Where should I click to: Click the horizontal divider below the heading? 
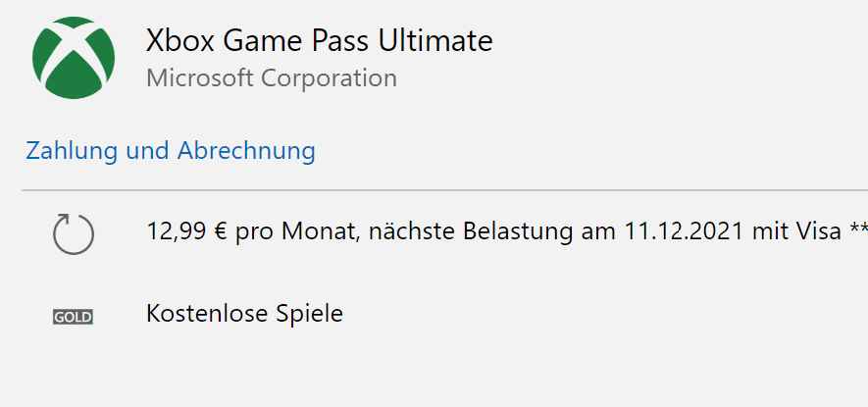[x=441, y=189]
